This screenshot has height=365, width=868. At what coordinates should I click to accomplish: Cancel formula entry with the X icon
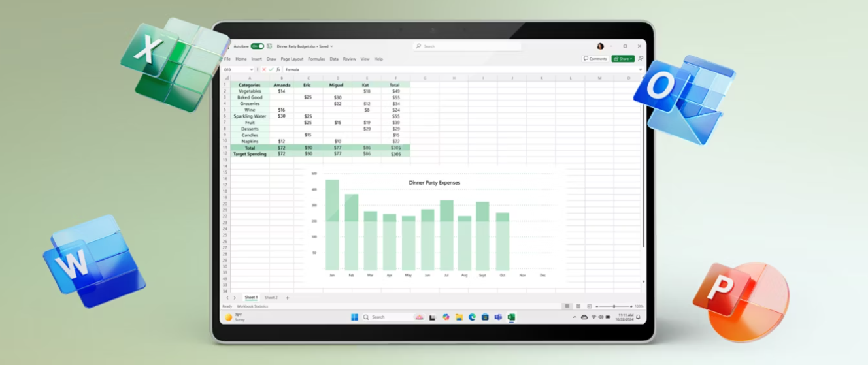264,69
